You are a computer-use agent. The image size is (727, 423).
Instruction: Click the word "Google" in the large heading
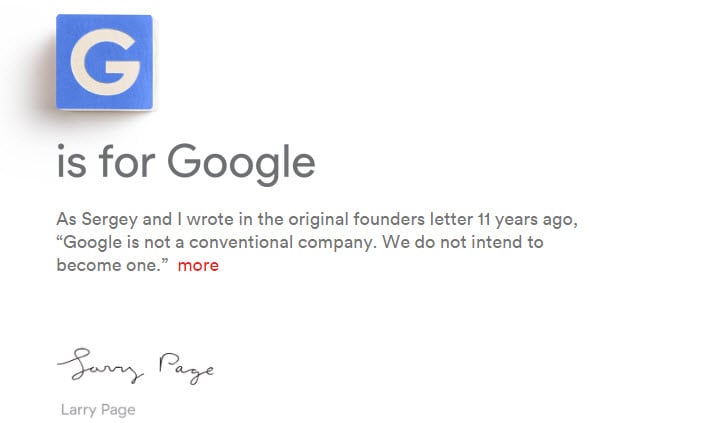click(x=241, y=163)
